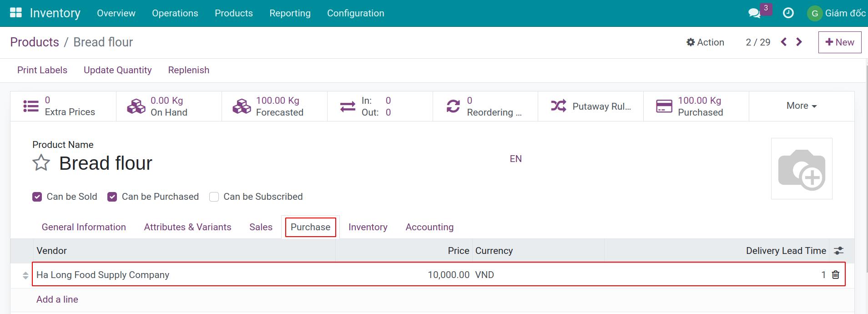Image resolution: width=868 pixels, height=314 pixels.
Task: Open column settings adjust icon
Action: [838, 251]
